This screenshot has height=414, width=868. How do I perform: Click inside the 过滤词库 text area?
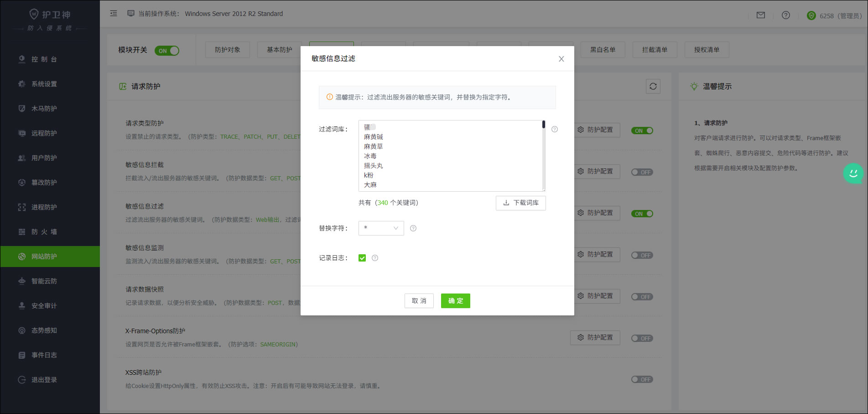pyautogui.click(x=449, y=156)
